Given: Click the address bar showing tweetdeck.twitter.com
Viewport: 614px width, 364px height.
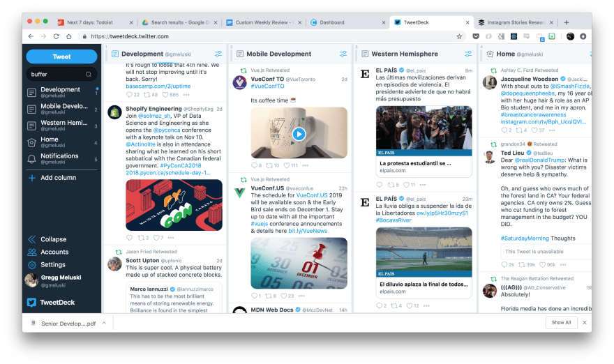Looking at the screenshot, I should coord(268,36).
